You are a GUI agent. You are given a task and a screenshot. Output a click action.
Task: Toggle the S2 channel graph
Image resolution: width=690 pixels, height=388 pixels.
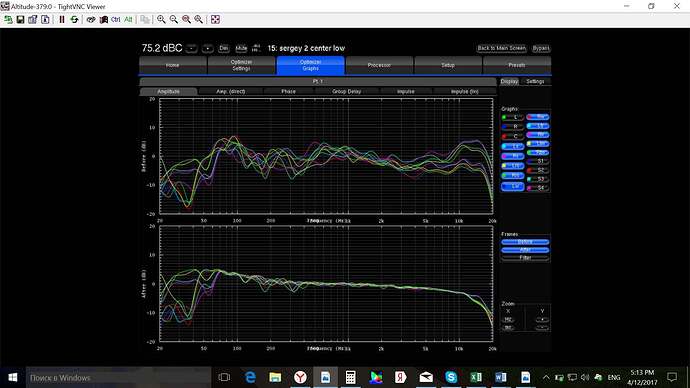coord(538,170)
